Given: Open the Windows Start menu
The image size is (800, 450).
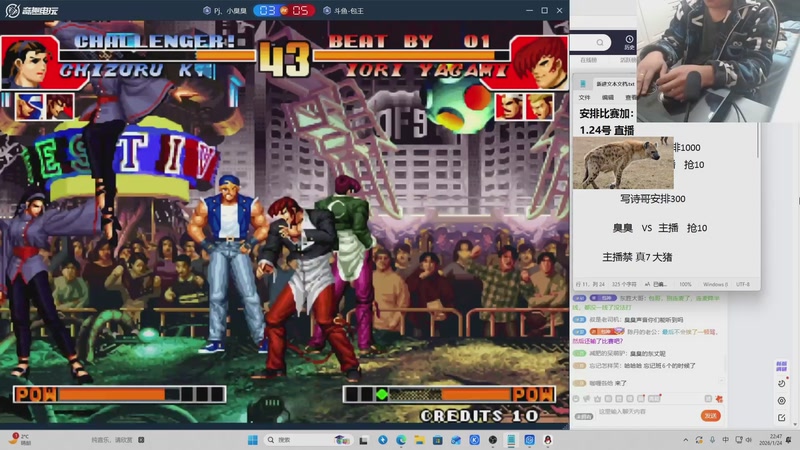Looking at the screenshot, I should click(x=253, y=440).
